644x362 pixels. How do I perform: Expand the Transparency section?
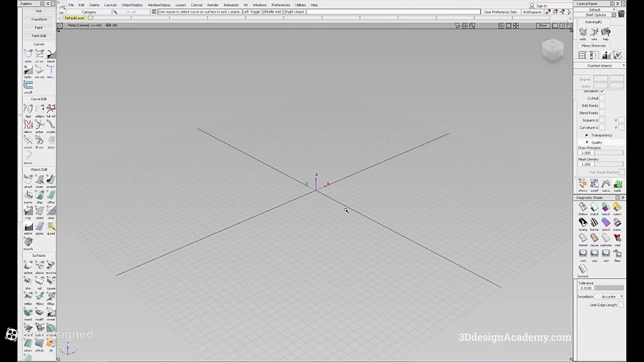point(587,135)
